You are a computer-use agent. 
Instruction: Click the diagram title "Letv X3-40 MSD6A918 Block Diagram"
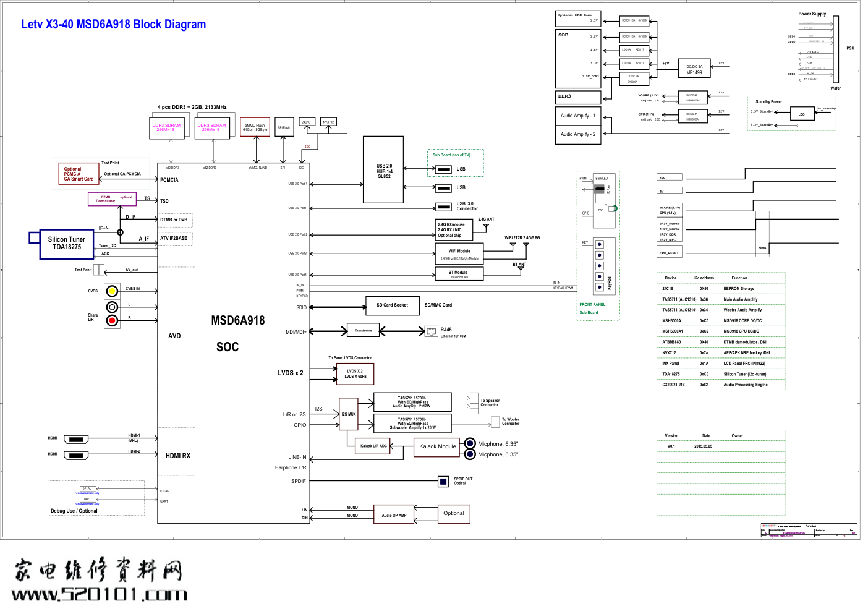pos(114,25)
